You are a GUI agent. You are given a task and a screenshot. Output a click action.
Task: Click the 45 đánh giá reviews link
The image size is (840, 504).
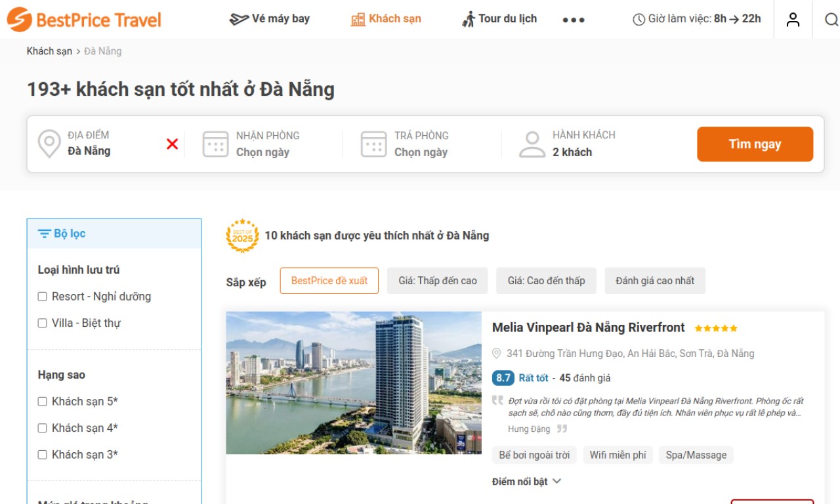[x=585, y=378]
